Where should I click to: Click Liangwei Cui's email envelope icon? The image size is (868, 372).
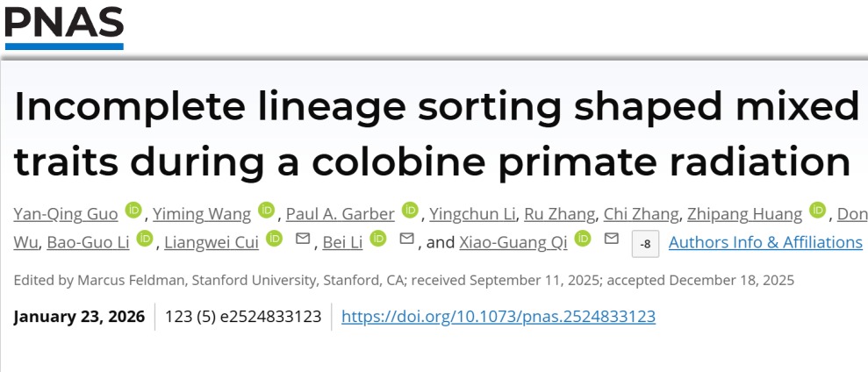(x=303, y=239)
